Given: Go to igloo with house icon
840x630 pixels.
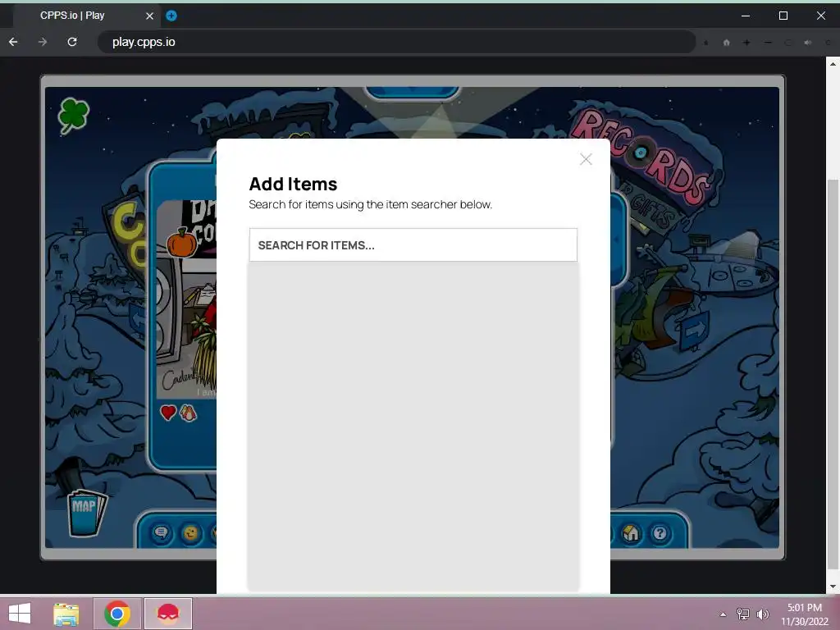Looking at the screenshot, I should (x=631, y=532).
